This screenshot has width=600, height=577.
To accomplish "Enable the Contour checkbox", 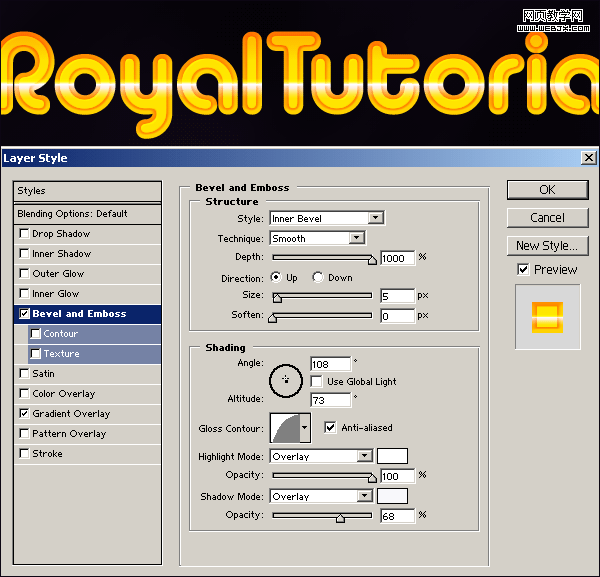I will click(x=36, y=334).
